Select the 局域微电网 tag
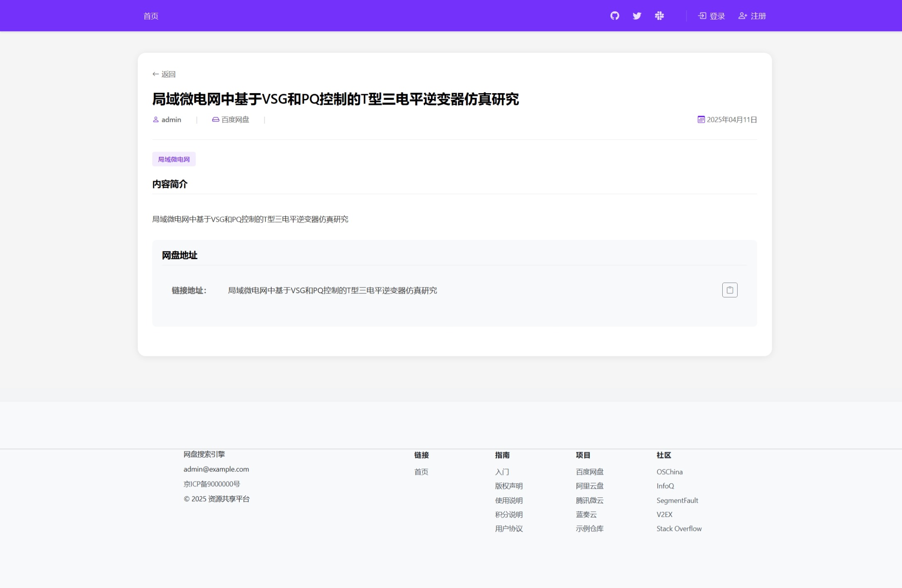Image resolution: width=902 pixels, height=588 pixels. (174, 159)
